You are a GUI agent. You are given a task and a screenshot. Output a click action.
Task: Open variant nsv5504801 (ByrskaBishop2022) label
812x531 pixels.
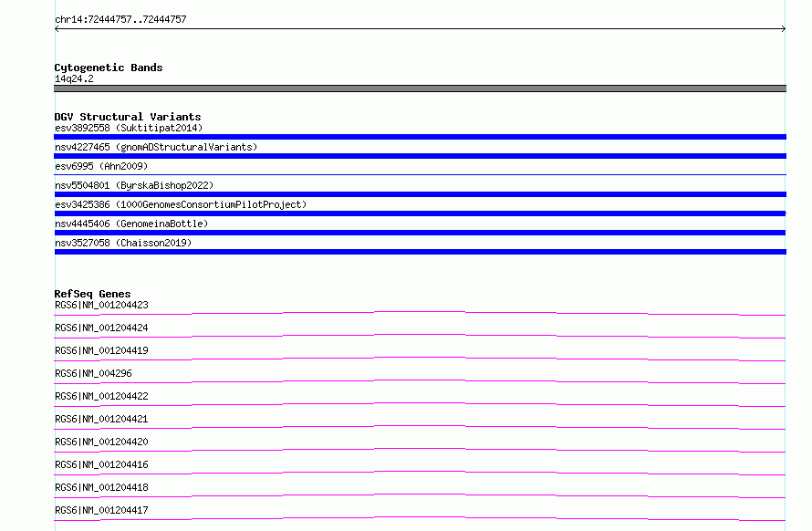click(134, 185)
